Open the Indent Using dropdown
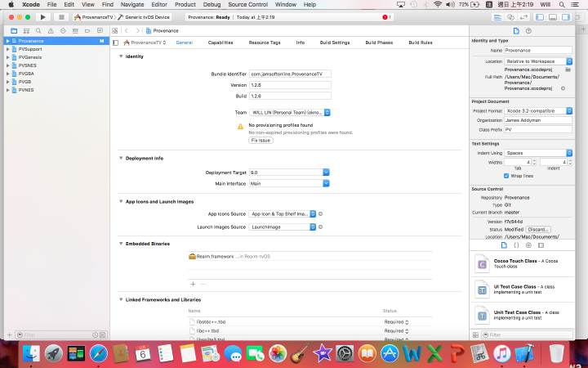The image size is (588, 368). pyautogui.click(x=538, y=153)
